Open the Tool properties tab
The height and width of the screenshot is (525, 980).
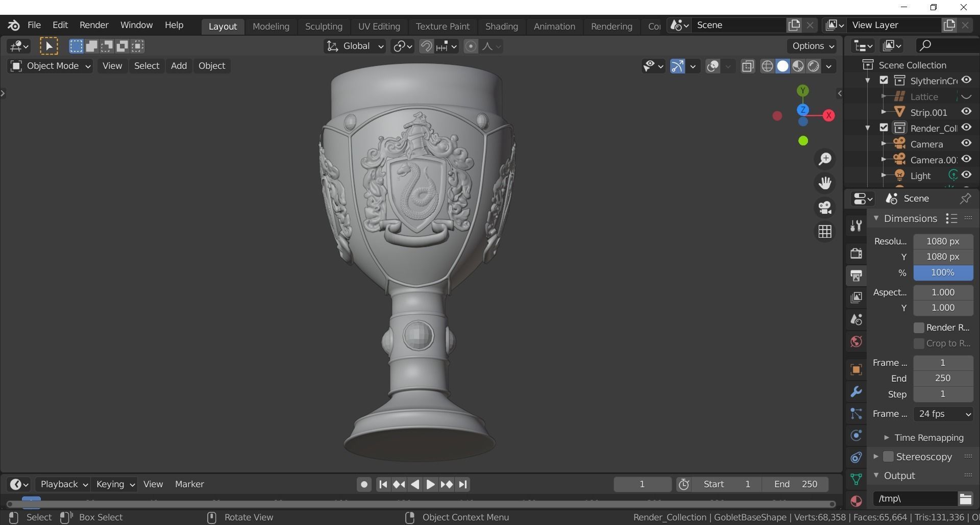pos(856,226)
